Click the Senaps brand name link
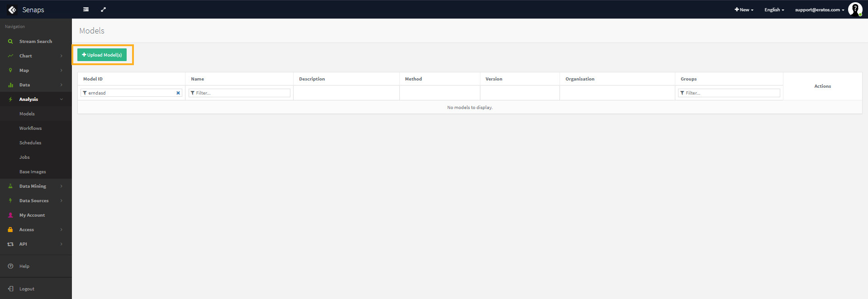The image size is (868, 299). click(x=33, y=9)
